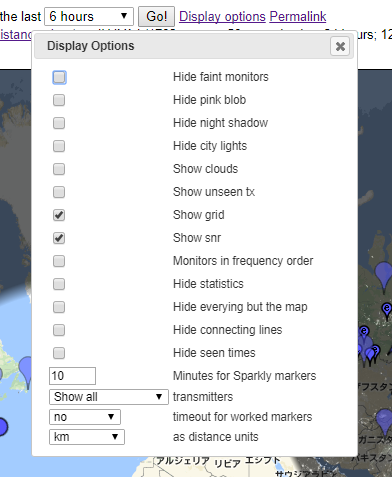392x477 pixels.
Task: Open the Permalink link
Action: pyautogui.click(x=298, y=16)
